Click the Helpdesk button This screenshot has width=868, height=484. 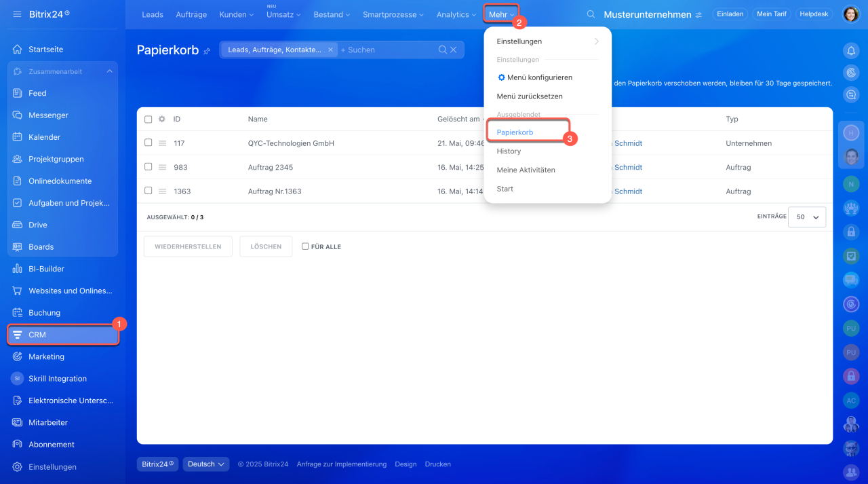pos(814,14)
